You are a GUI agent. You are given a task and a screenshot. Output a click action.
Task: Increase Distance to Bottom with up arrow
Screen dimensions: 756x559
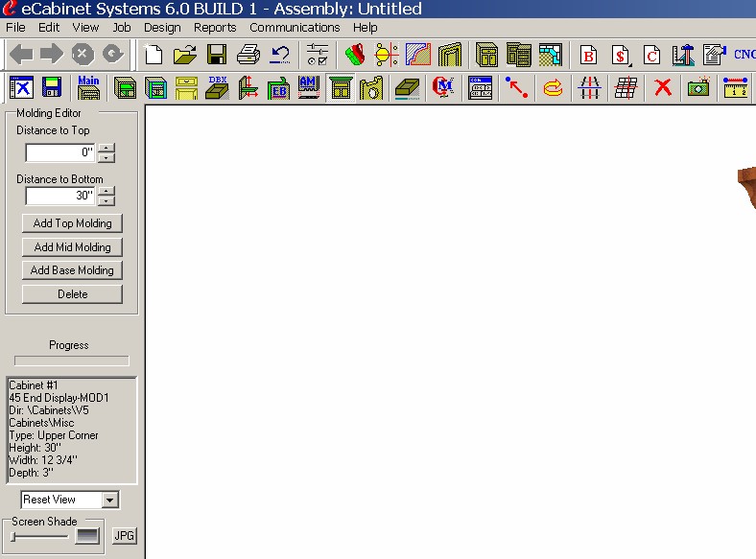point(106,191)
